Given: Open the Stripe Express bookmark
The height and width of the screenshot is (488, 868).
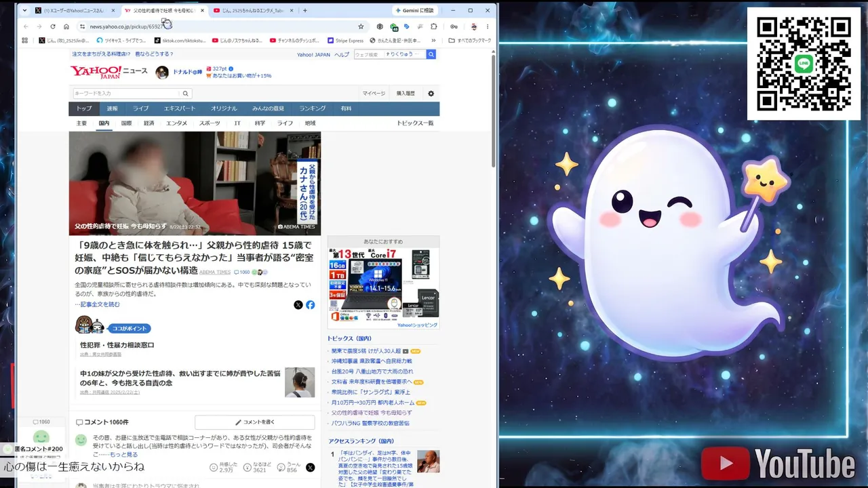Looking at the screenshot, I should pos(345,41).
